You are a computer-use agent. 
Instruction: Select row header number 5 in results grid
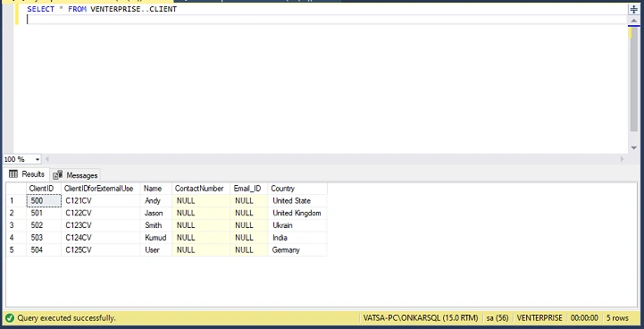(16, 250)
